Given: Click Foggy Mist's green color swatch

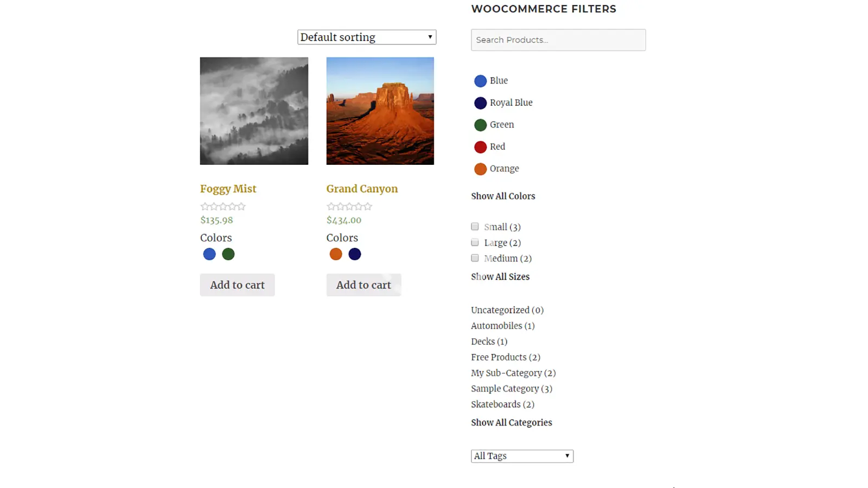Looking at the screenshot, I should 228,254.
